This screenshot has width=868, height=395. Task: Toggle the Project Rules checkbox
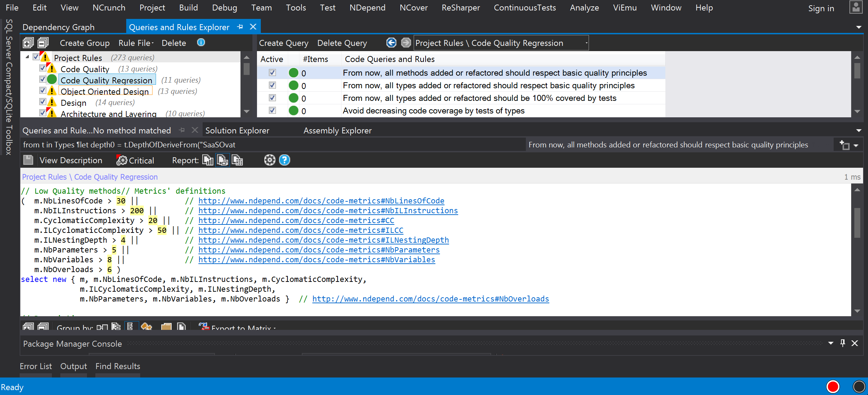click(x=36, y=57)
